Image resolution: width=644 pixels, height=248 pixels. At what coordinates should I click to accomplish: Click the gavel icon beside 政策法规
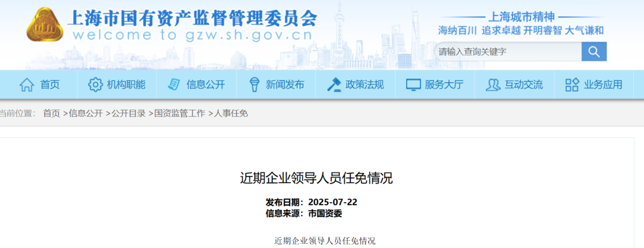334,85
